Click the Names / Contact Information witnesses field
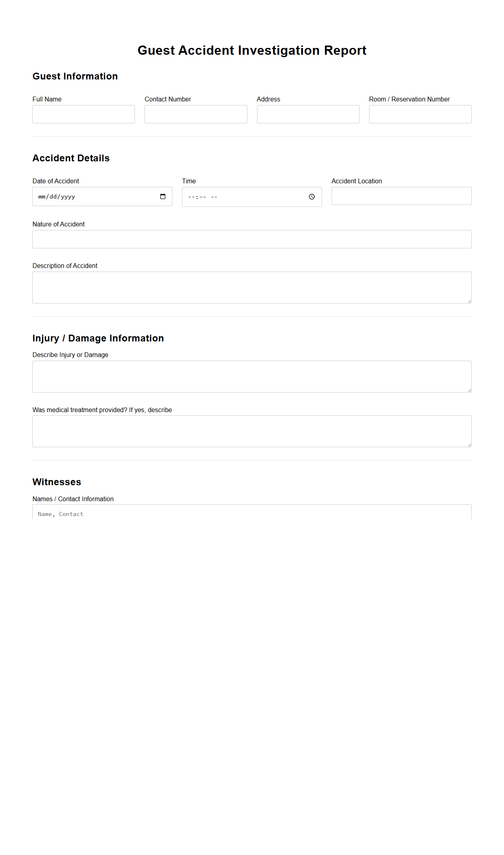504x855 pixels. tap(252, 514)
